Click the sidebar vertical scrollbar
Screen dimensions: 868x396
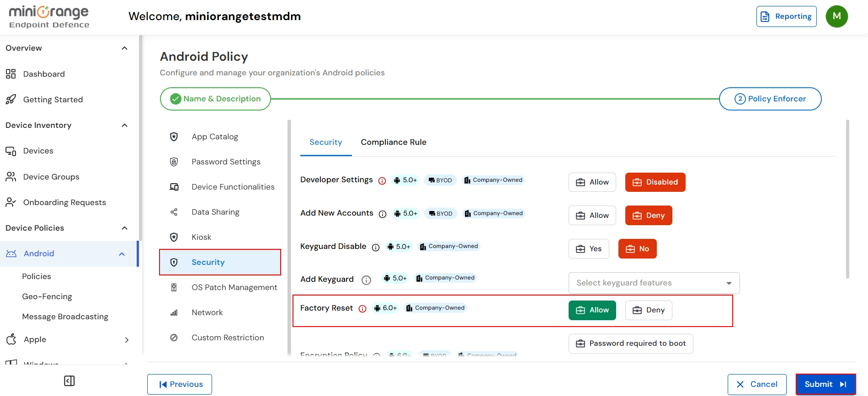[x=140, y=138]
